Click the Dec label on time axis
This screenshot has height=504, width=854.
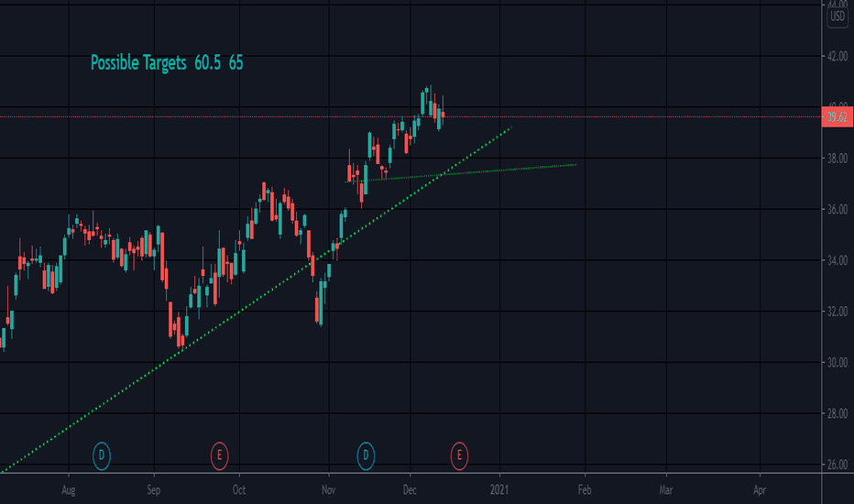click(x=410, y=490)
